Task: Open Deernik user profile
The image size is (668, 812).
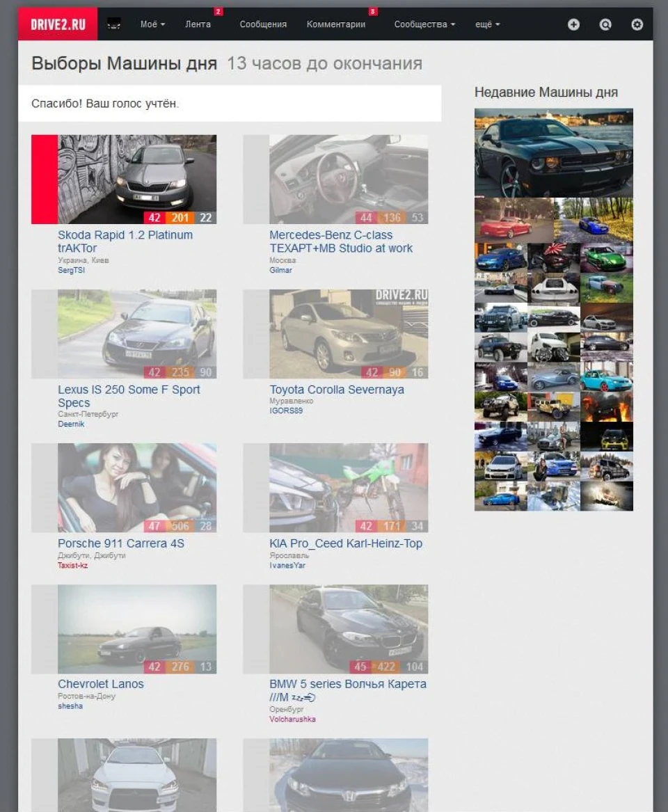Action: [x=71, y=424]
